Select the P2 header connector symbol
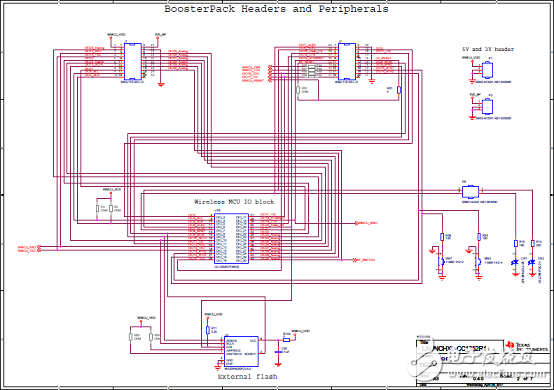 point(488,106)
